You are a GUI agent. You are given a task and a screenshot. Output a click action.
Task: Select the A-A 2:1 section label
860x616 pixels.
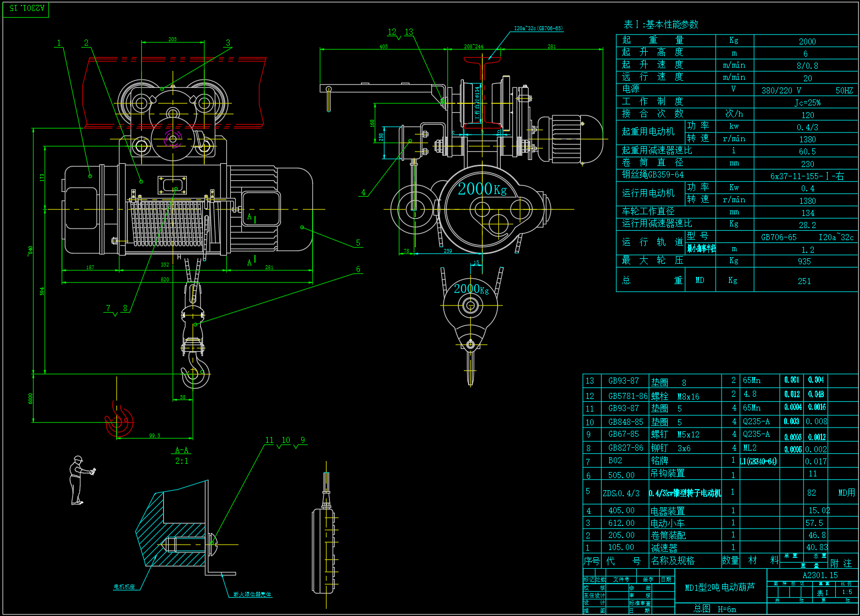(x=182, y=456)
